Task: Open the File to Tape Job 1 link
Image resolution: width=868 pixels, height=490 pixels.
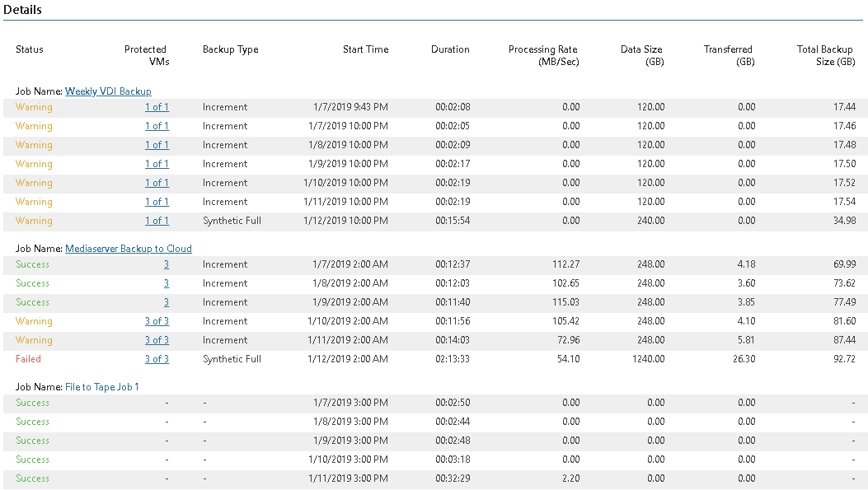Action: (102, 387)
